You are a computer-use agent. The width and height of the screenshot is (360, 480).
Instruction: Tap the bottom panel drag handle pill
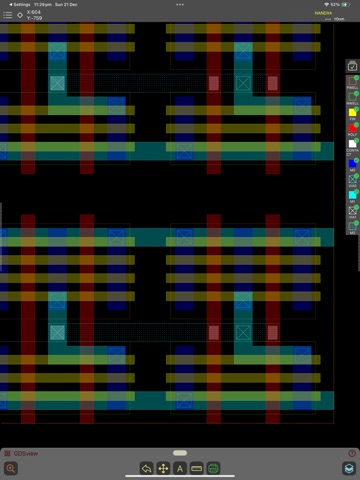pos(180,453)
